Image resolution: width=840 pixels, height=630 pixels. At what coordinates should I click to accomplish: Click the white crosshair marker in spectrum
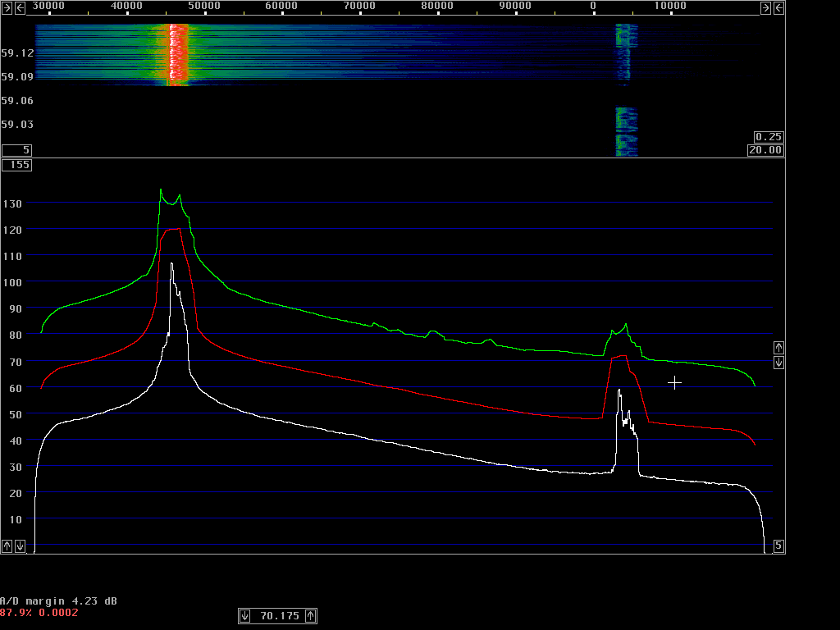coord(674,382)
